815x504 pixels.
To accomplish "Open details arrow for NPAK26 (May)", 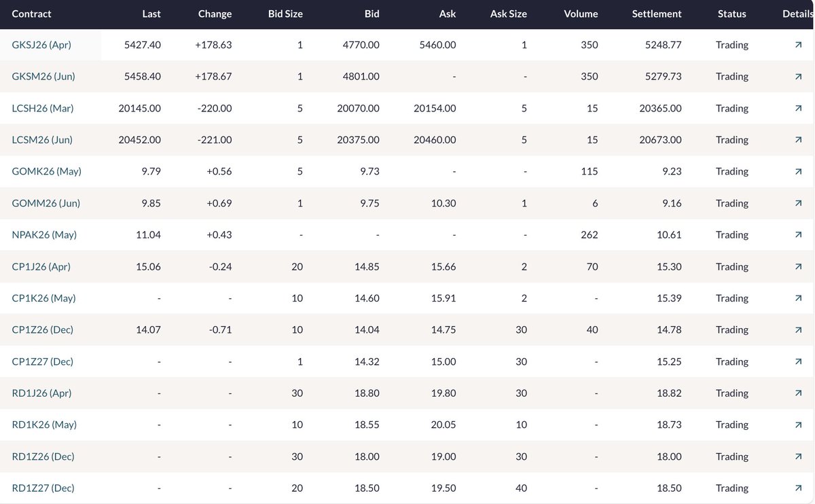I will pyautogui.click(x=797, y=235).
